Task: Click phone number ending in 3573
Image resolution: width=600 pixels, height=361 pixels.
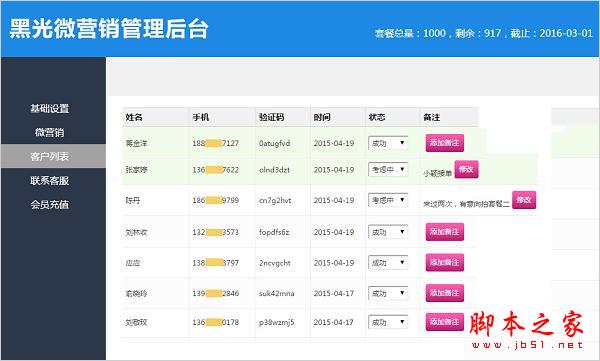Action: click(x=215, y=232)
